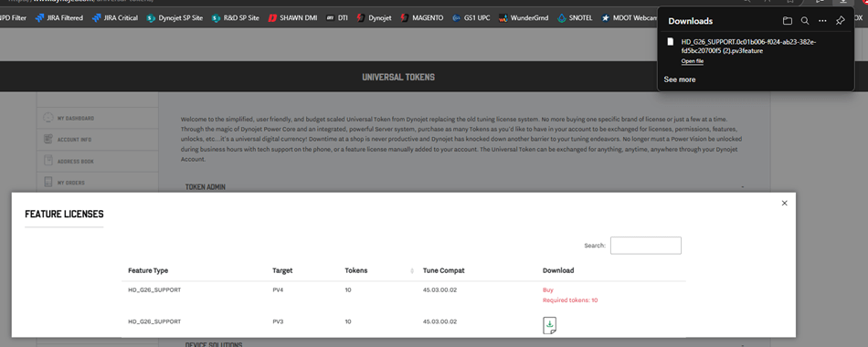Screen dimensions: 868x347
Task: Click the downloaded file document icon
Action: click(671, 41)
